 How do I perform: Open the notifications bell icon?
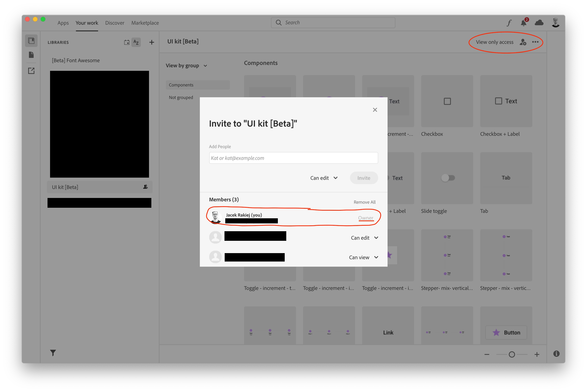(523, 23)
